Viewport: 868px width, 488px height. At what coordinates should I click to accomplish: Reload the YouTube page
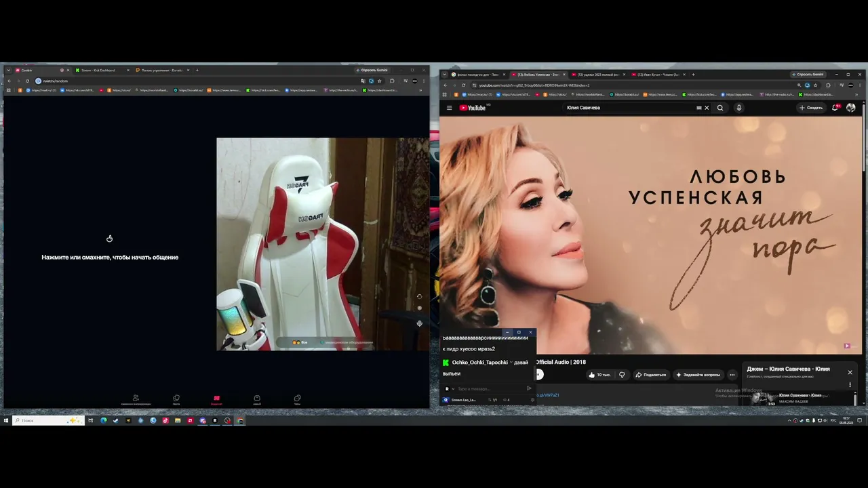click(x=463, y=85)
